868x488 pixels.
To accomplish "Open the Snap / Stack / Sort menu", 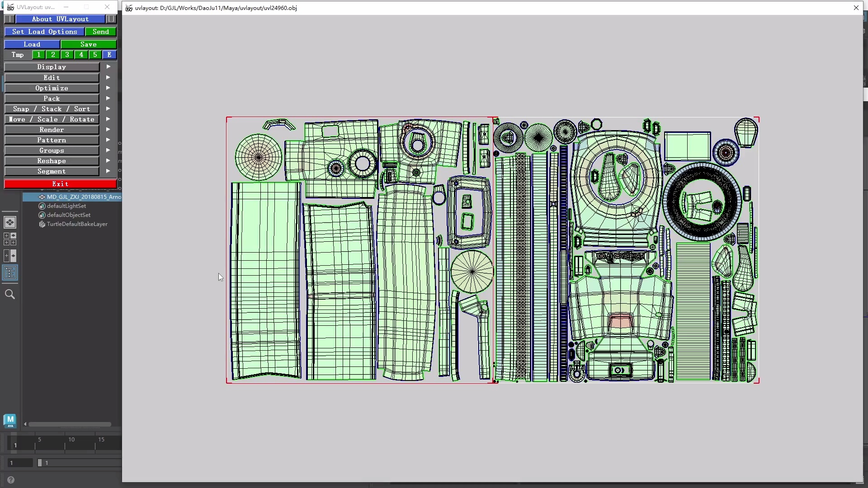I will (x=52, y=109).
